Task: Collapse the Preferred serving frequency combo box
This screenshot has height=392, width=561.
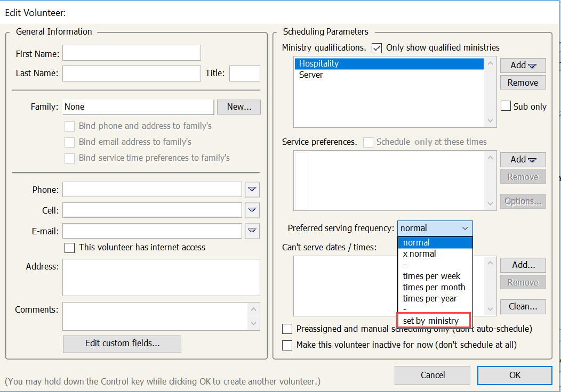Action: 464,228
